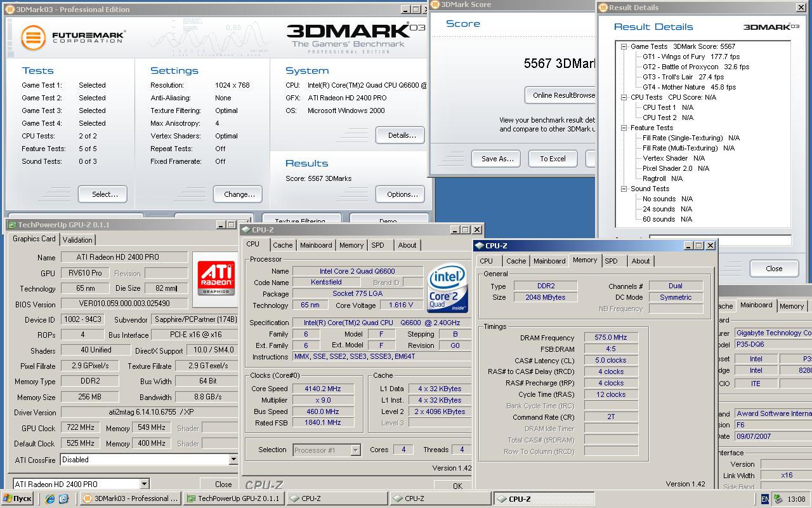
Task: Click the Core Speed value 4140.2 MHz
Action: point(322,389)
